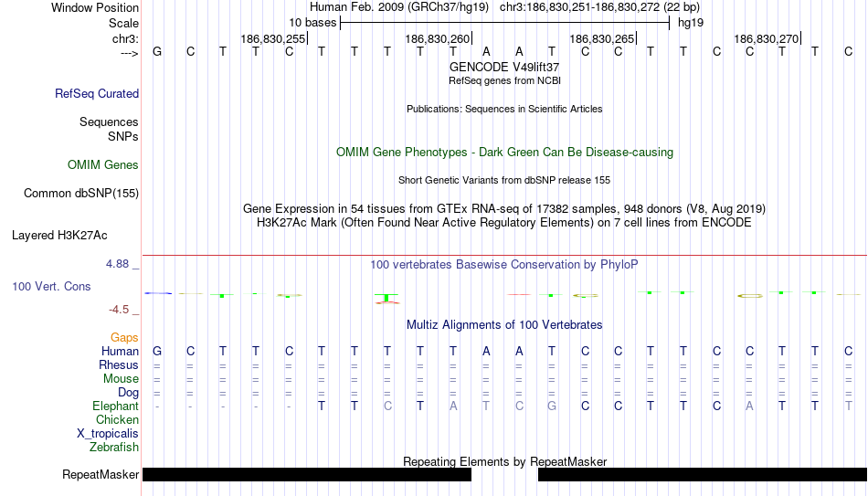
Task: Click the RefSeq genes from NCBI title
Action: (x=504, y=80)
